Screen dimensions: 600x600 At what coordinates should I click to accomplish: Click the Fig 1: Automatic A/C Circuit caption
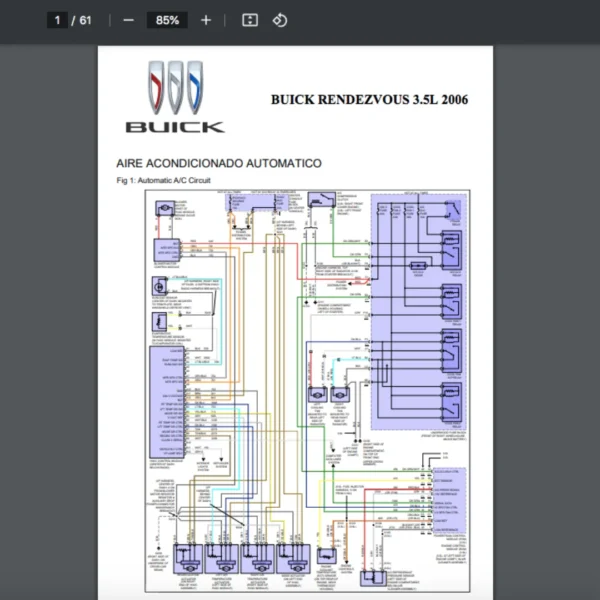tap(163, 180)
